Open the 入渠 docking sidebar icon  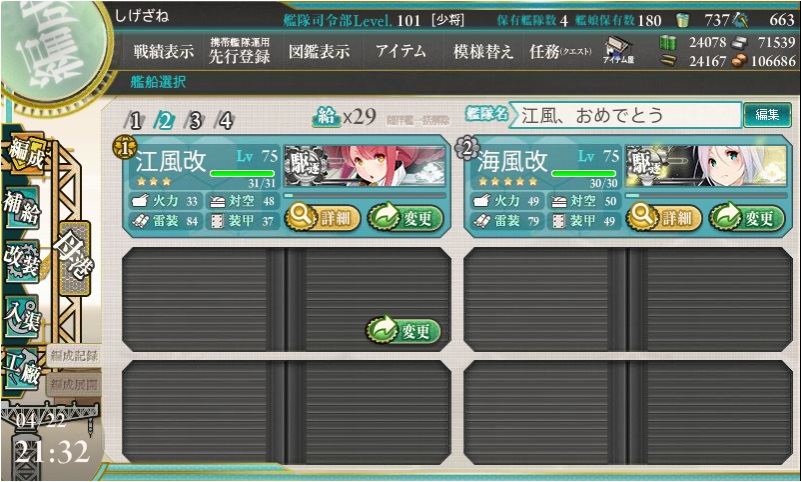(x=22, y=317)
